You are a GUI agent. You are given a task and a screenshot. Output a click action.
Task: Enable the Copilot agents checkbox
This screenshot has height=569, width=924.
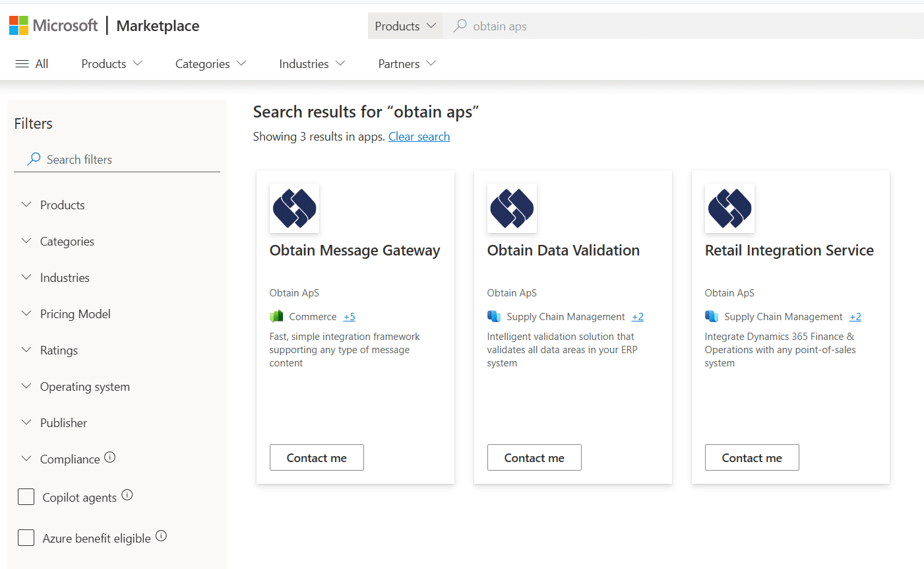(26, 497)
